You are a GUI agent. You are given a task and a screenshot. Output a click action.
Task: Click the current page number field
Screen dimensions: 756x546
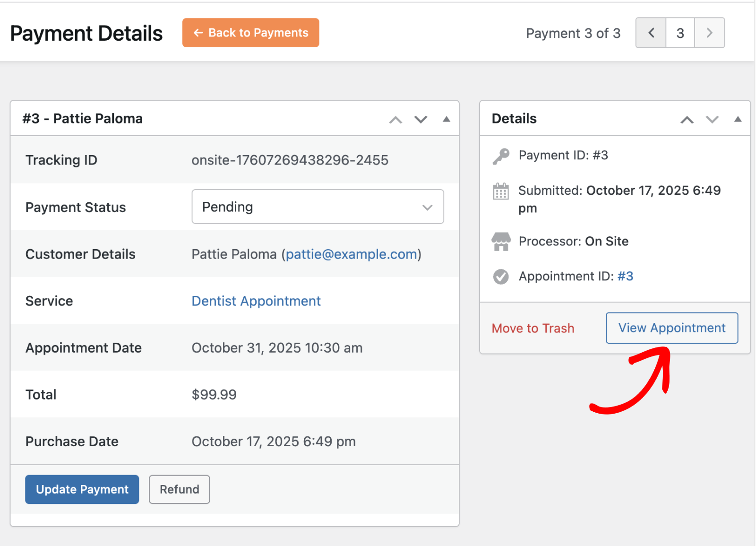pyautogui.click(x=680, y=33)
